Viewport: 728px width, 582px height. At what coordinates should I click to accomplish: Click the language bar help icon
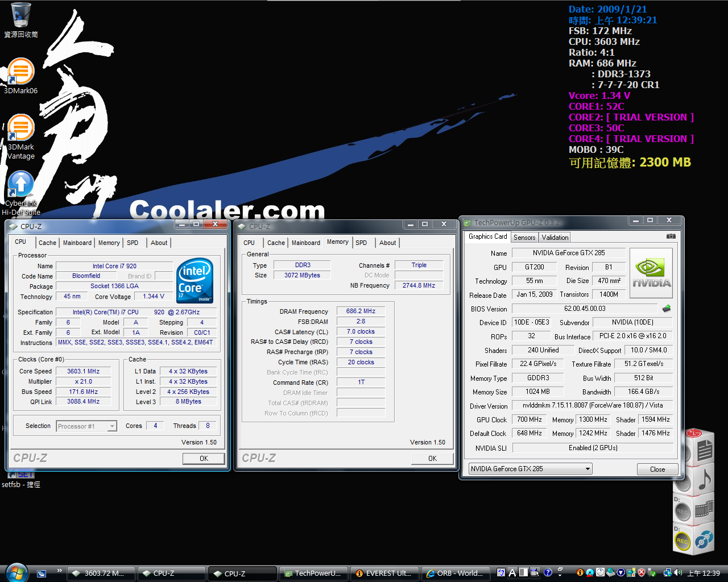click(548, 573)
